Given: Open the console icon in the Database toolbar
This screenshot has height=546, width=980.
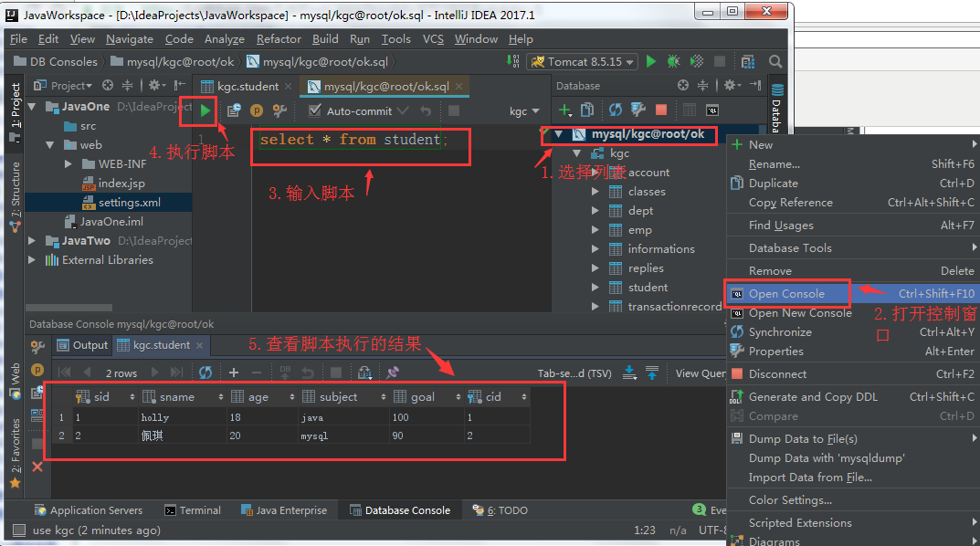Looking at the screenshot, I should coord(711,110).
